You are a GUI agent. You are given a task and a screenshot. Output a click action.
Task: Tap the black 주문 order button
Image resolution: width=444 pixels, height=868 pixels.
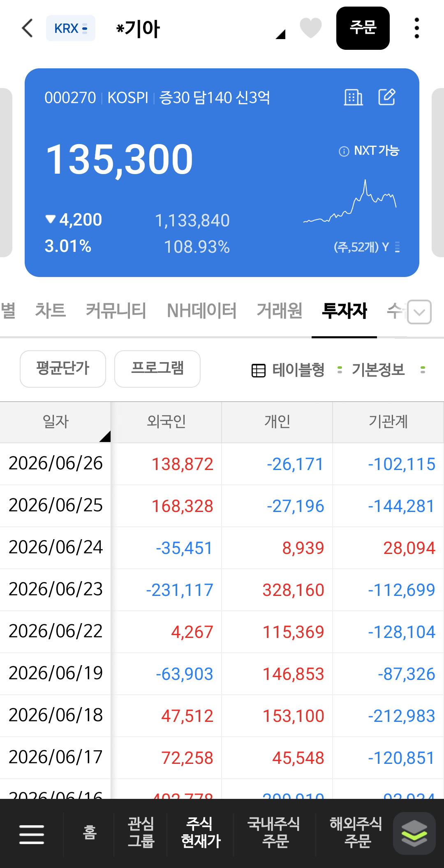tap(363, 28)
